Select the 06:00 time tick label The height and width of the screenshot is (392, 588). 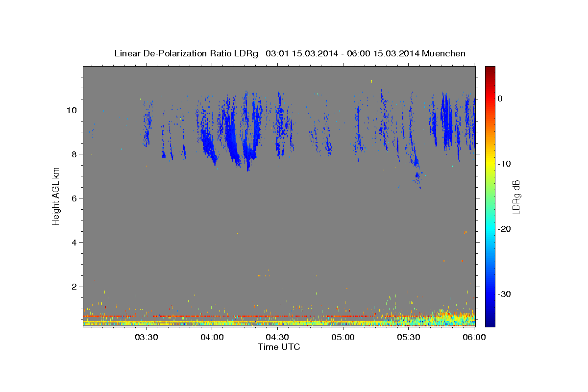pyautogui.click(x=474, y=337)
